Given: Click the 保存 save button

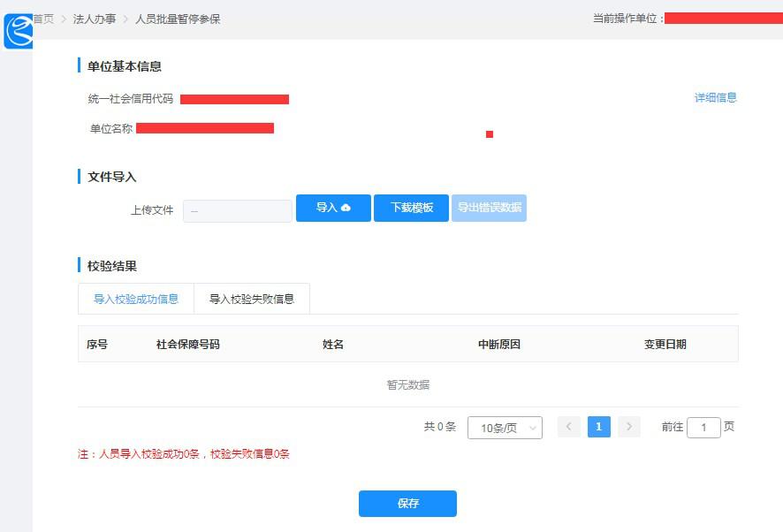Looking at the screenshot, I should [407, 504].
